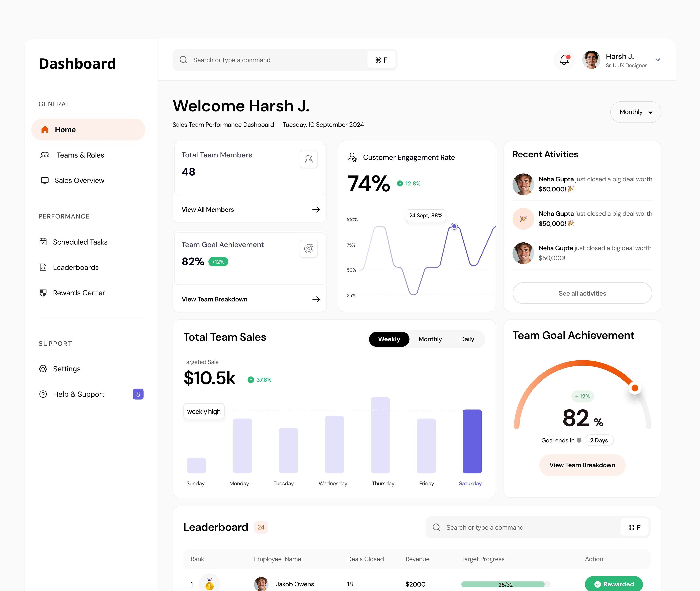Open Scheduled Tasks from the sidebar

[80, 242]
